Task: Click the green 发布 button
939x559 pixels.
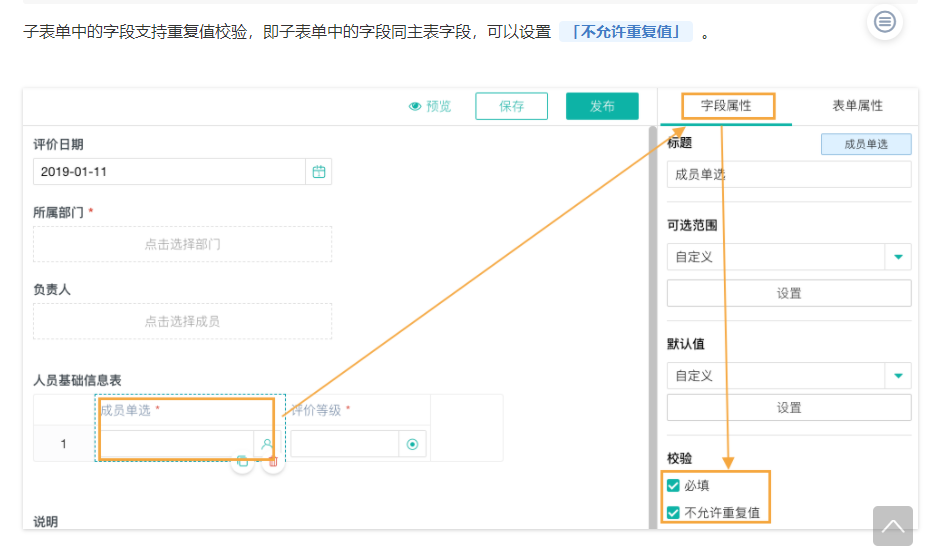Action: pyautogui.click(x=602, y=106)
